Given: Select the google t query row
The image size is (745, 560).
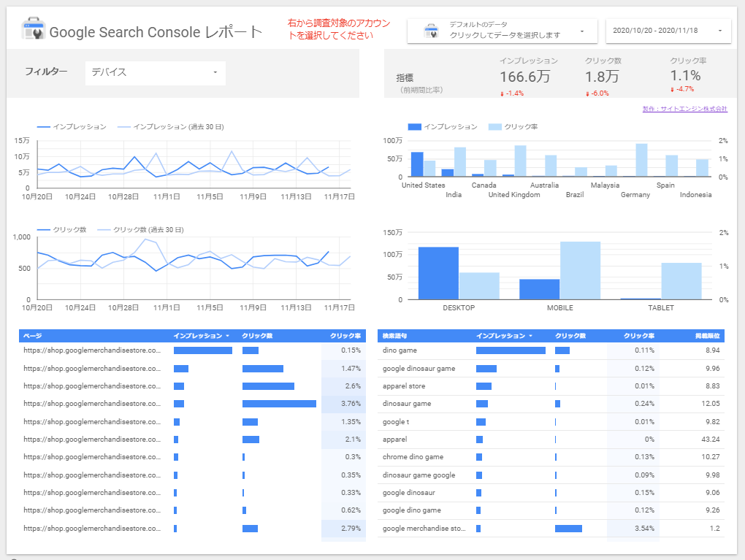Looking at the screenshot, I should point(551,422).
